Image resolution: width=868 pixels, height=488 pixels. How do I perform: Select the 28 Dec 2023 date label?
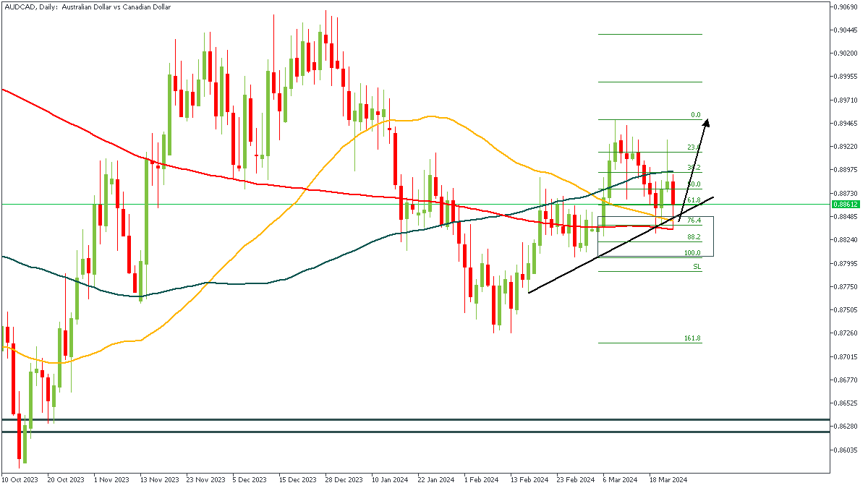click(344, 479)
